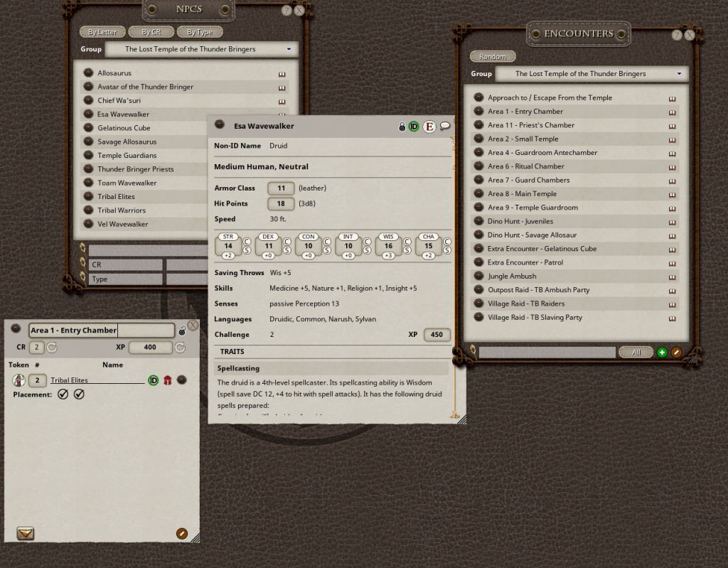Toggle the first Placement checkmark
The height and width of the screenshot is (568, 728).
(x=63, y=394)
